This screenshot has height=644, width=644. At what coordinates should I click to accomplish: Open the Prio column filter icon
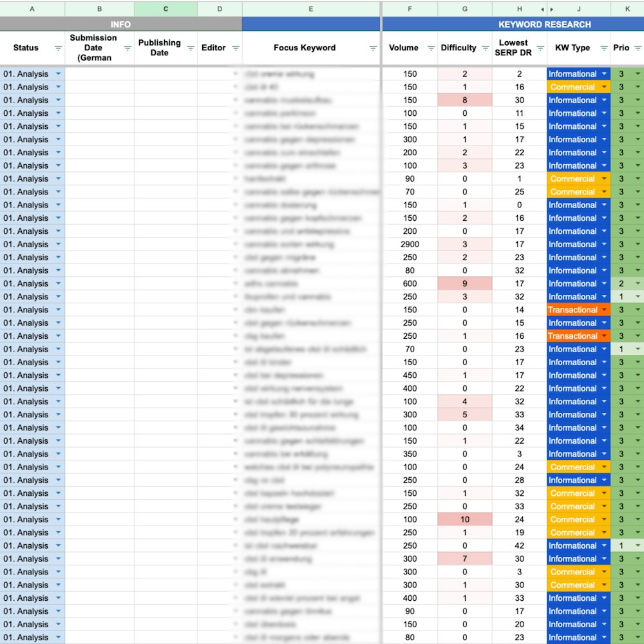[x=638, y=48]
